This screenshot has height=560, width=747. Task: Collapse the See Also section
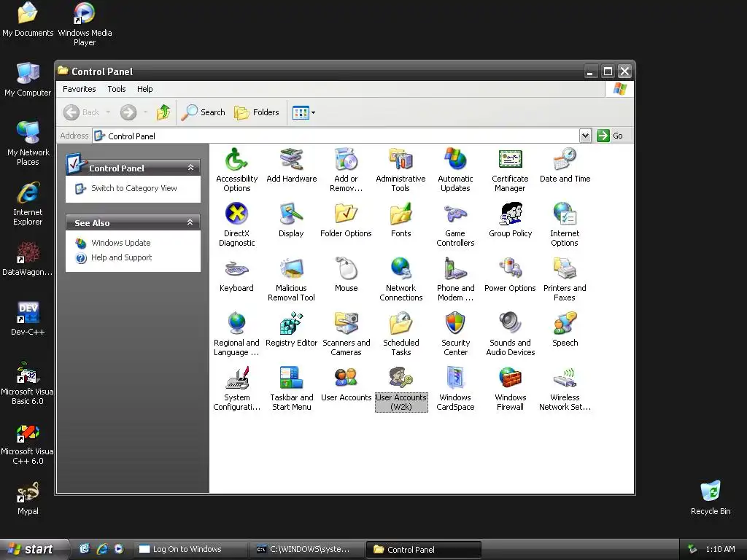[x=190, y=222]
